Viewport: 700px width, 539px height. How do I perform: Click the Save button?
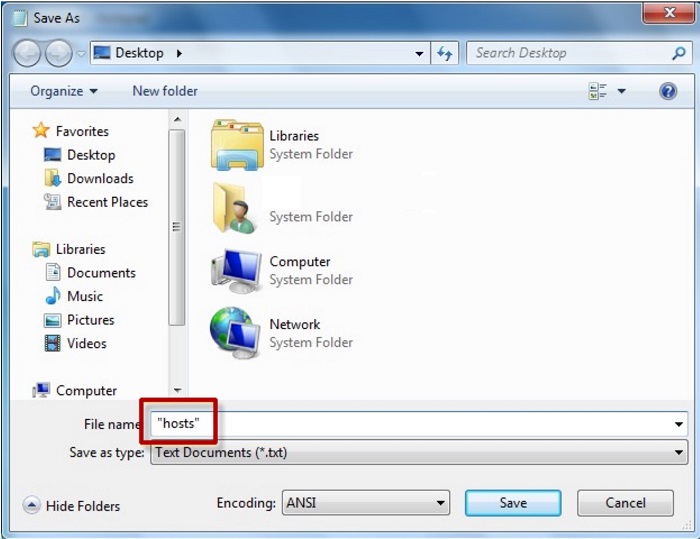coord(513,503)
